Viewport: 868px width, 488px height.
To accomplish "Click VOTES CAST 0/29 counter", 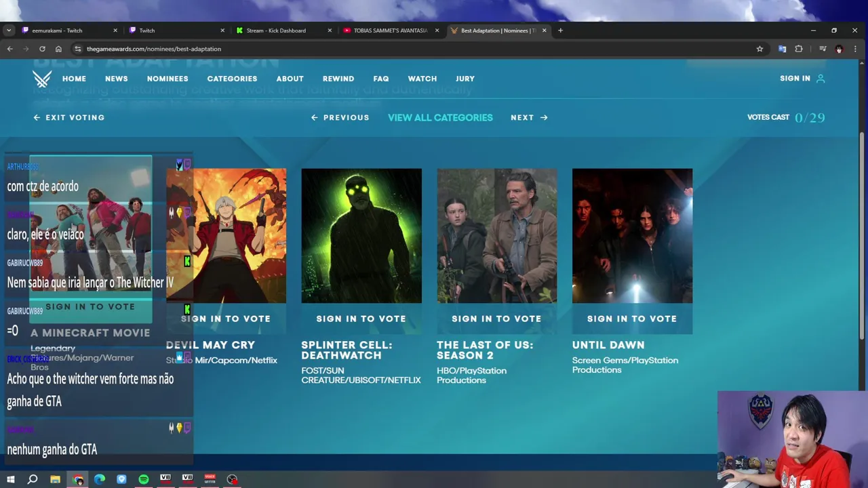I will tap(786, 117).
